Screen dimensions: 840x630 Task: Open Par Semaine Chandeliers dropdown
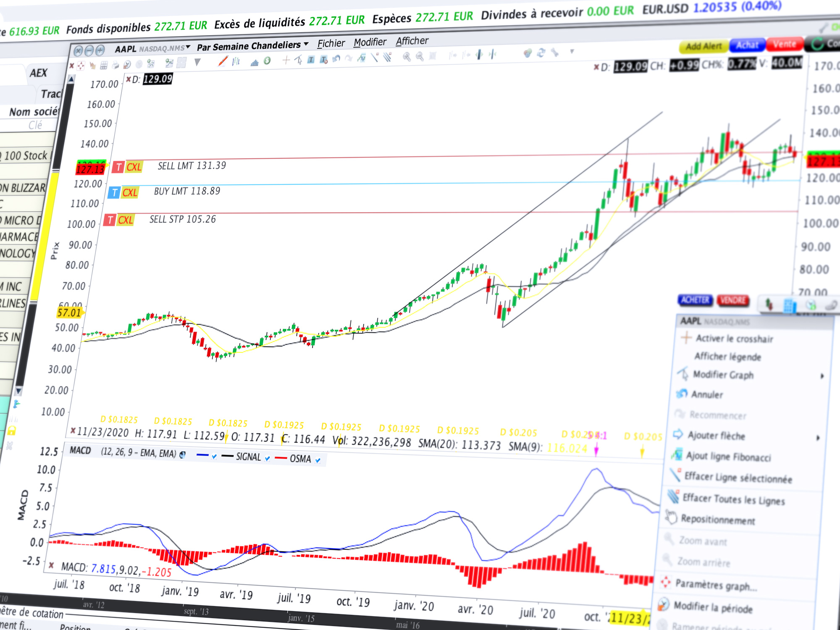click(x=306, y=44)
